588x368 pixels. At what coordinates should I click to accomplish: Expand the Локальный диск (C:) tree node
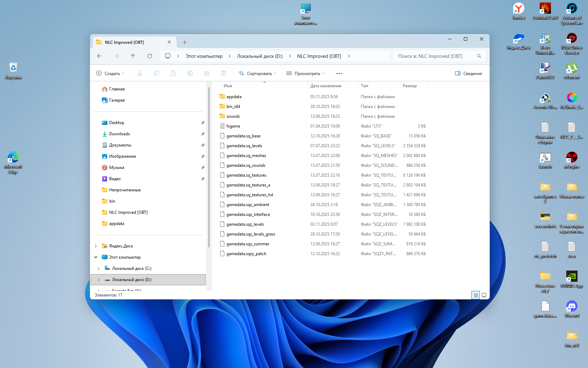coord(98,268)
